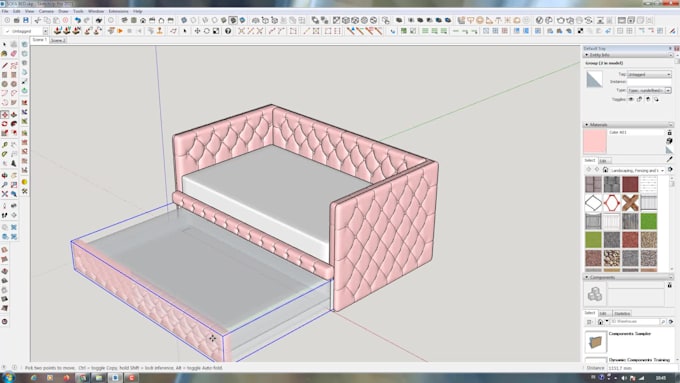Click the Redo arrow icon

coord(86,20)
